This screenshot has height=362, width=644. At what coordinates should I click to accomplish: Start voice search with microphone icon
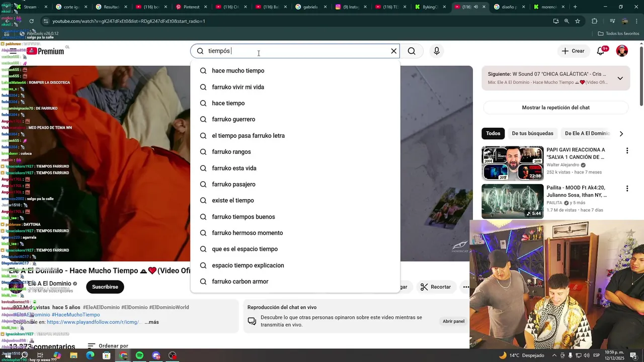(437, 51)
